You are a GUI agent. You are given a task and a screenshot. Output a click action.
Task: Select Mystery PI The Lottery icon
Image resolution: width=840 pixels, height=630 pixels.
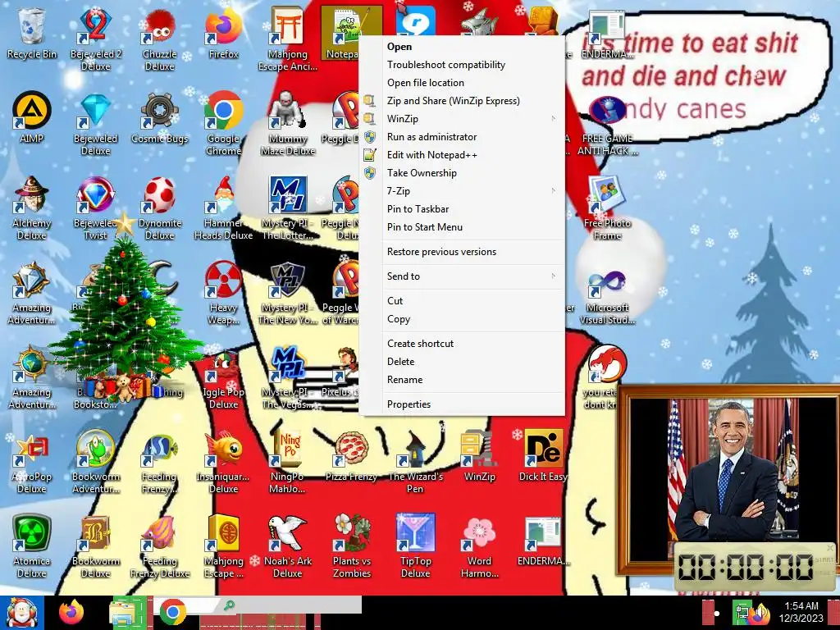pos(288,208)
